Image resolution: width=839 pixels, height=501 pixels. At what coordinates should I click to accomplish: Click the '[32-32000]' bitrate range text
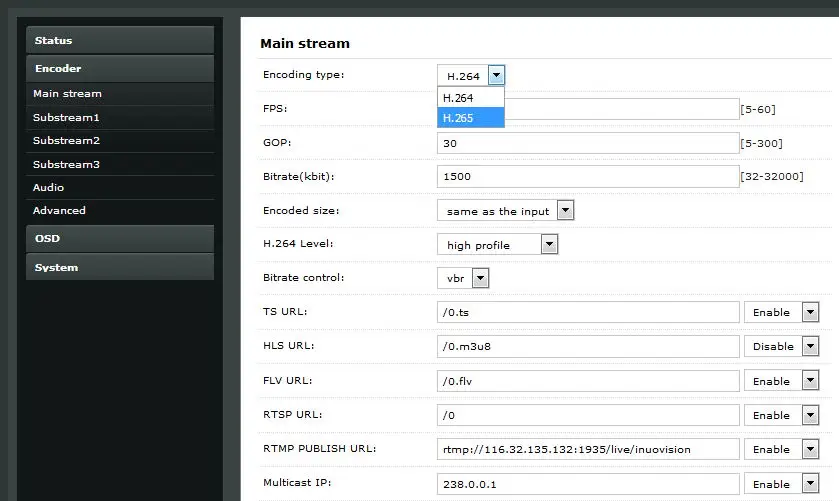tap(772, 177)
